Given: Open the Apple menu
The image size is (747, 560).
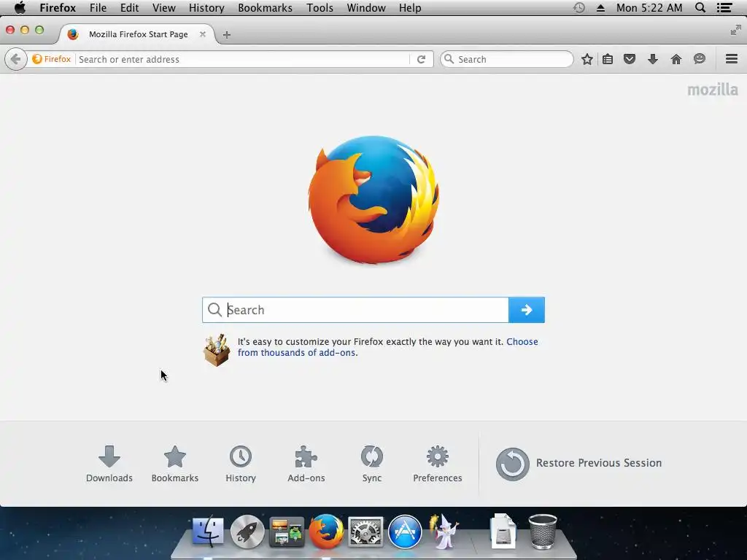Looking at the screenshot, I should click(x=20, y=7).
